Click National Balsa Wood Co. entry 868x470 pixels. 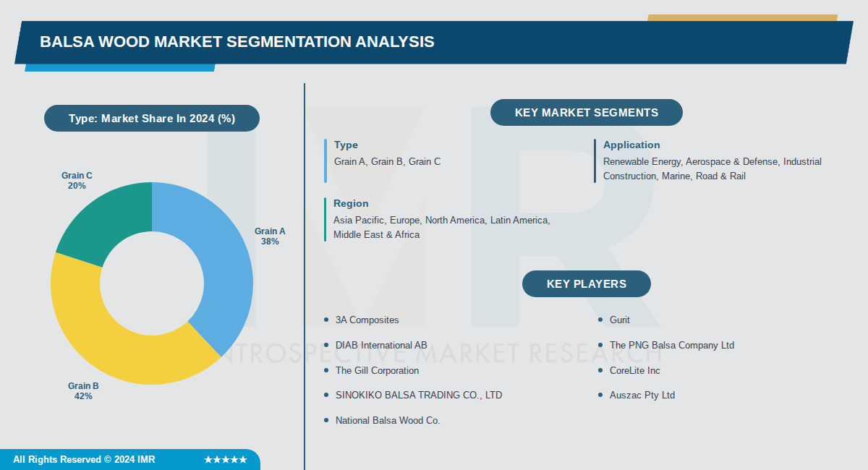(387, 420)
